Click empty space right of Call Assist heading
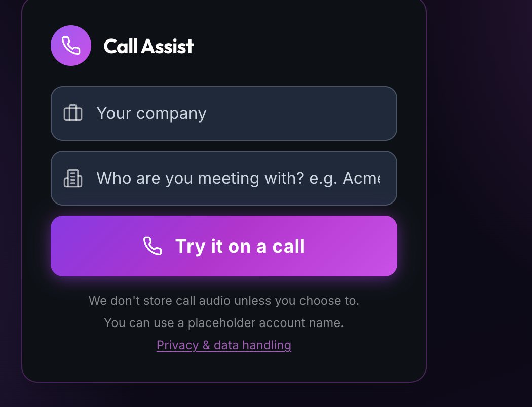 304,46
